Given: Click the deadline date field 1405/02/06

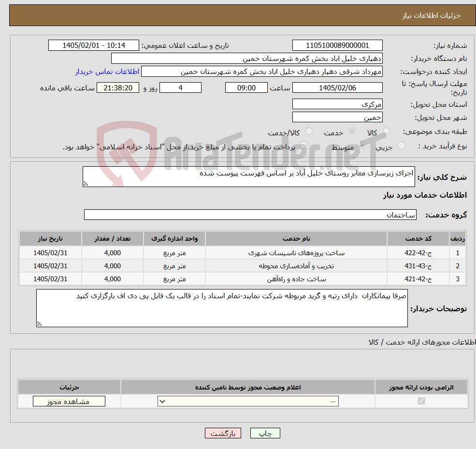Looking at the screenshot, I should tap(337, 88).
